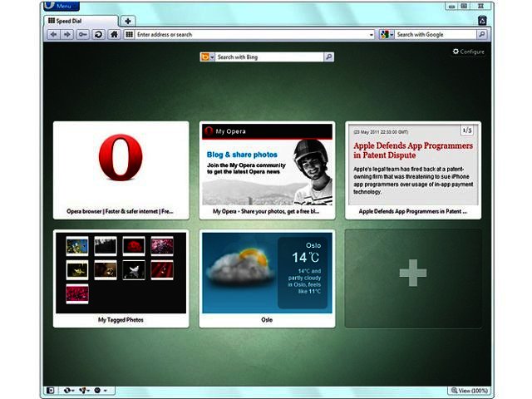Click the Bing search magnifier icon
The width and height of the screenshot is (532, 399).
tap(328, 57)
